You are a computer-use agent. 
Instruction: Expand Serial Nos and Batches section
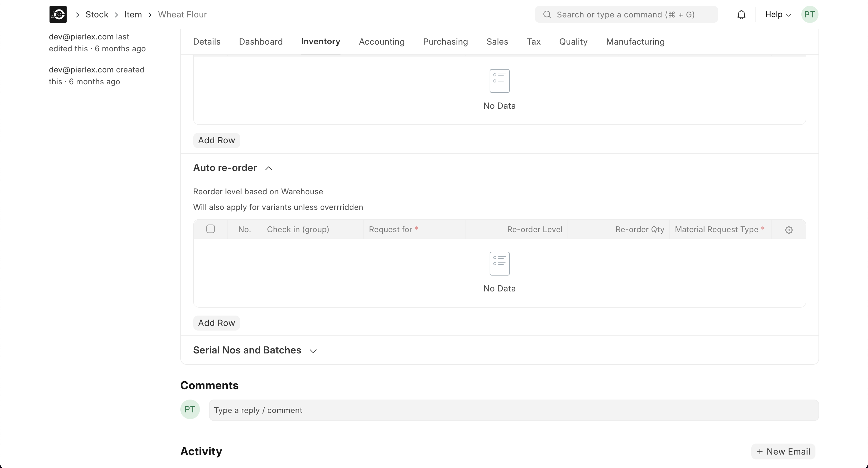pos(313,351)
